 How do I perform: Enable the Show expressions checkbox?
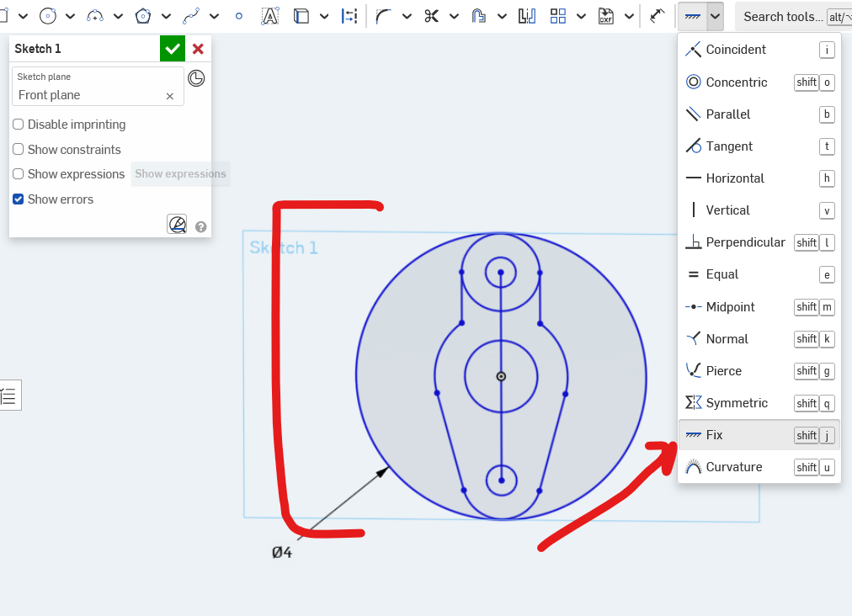point(19,174)
